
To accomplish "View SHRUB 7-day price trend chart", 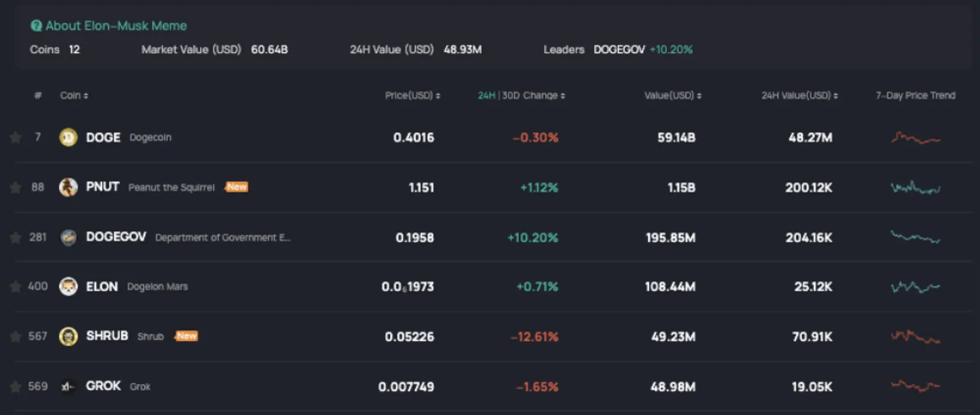I will pos(916,336).
